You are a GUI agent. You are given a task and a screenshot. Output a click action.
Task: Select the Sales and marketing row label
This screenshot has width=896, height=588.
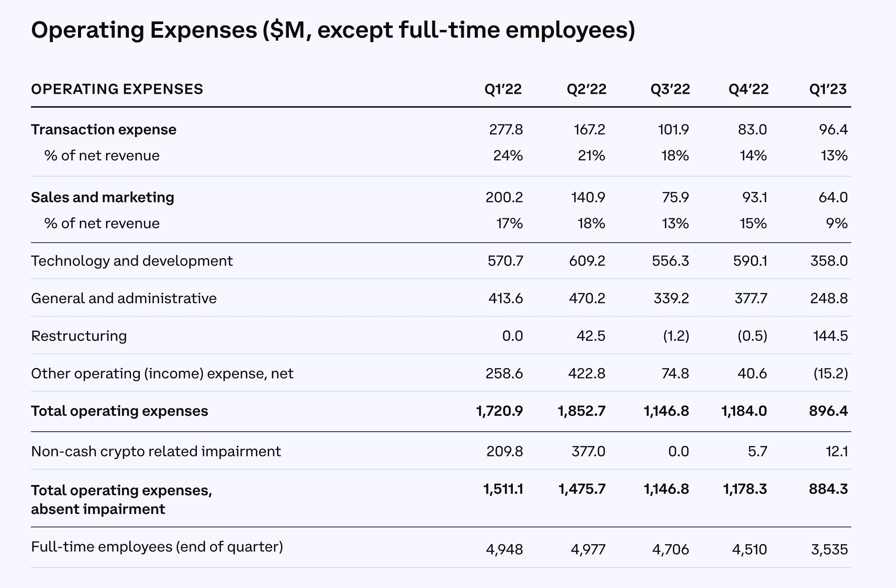103,198
